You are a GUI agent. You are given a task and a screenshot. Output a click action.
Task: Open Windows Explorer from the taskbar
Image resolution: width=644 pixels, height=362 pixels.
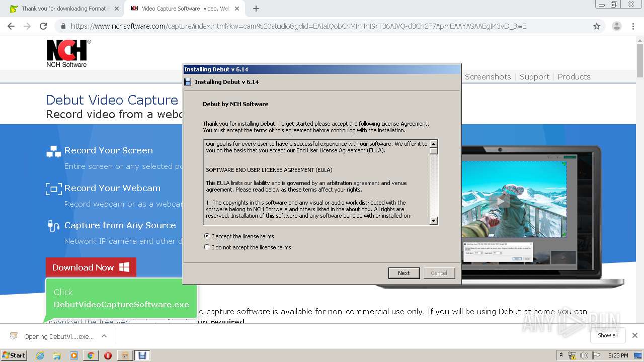coord(57,355)
